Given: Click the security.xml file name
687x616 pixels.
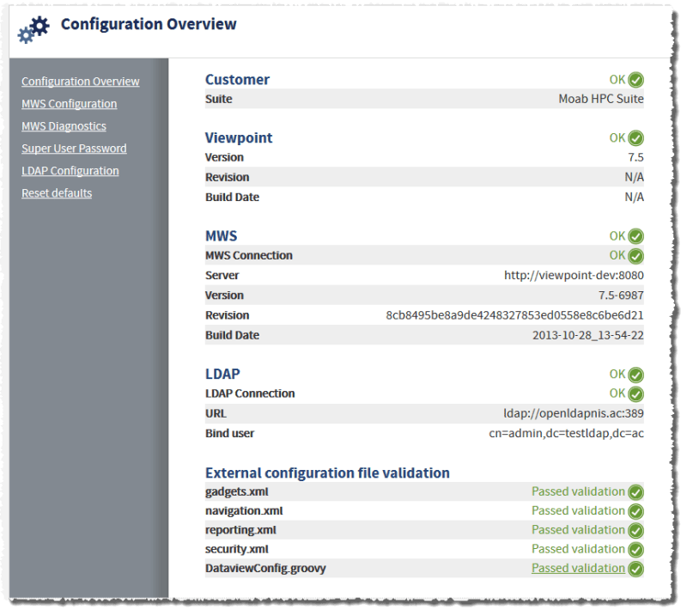Looking at the screenshot, I should (237, 549).
